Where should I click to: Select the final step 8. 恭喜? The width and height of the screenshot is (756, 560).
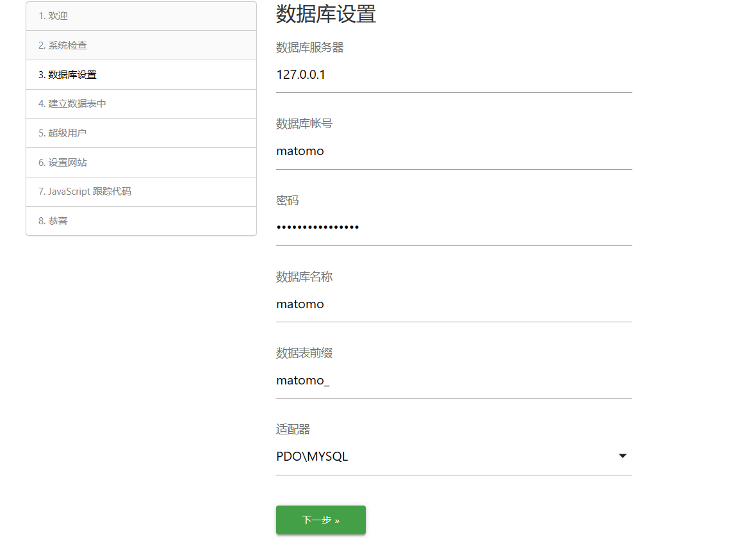[x=141, y=221]
